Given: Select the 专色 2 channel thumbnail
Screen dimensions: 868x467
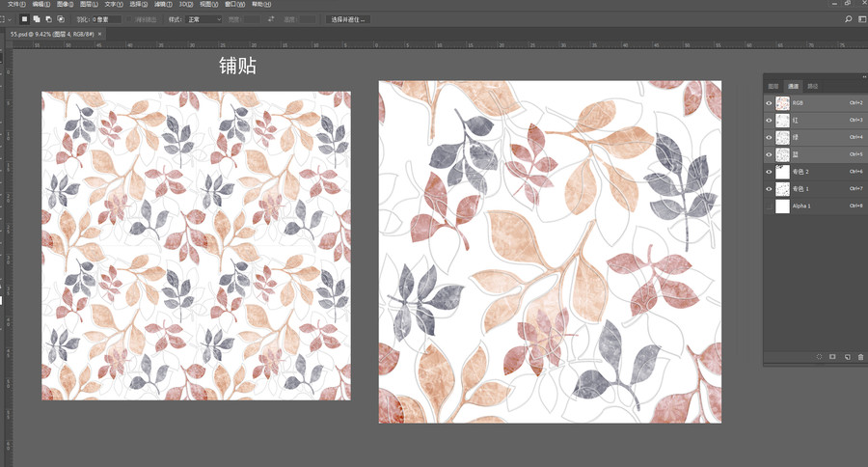Looking at the screenshot, I should point(782,172).
